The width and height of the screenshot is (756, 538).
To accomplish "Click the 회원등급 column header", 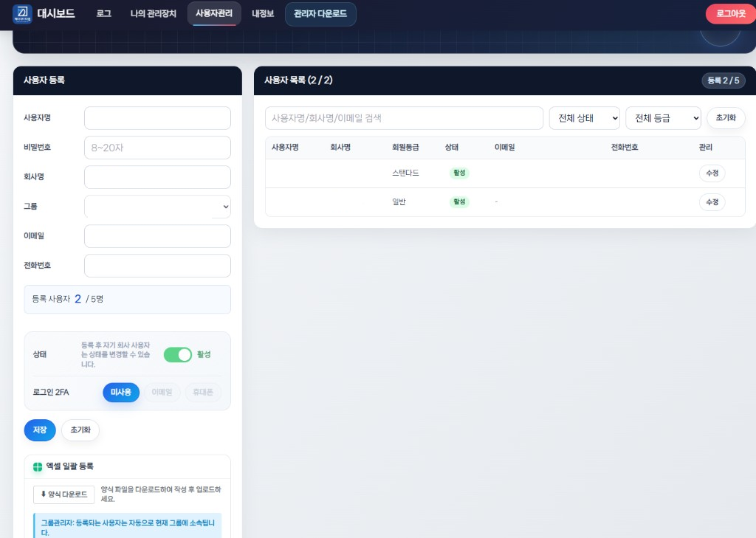I will coord(405,148).
